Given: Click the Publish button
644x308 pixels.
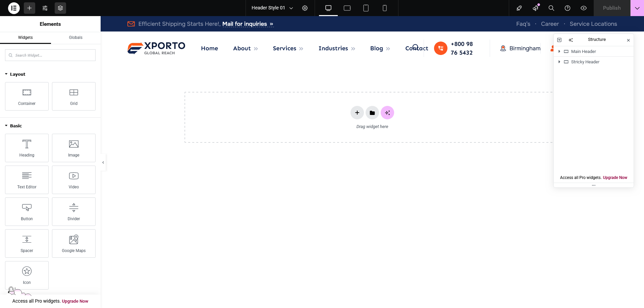Looking at the screenshot, I should tap(611, 8).
